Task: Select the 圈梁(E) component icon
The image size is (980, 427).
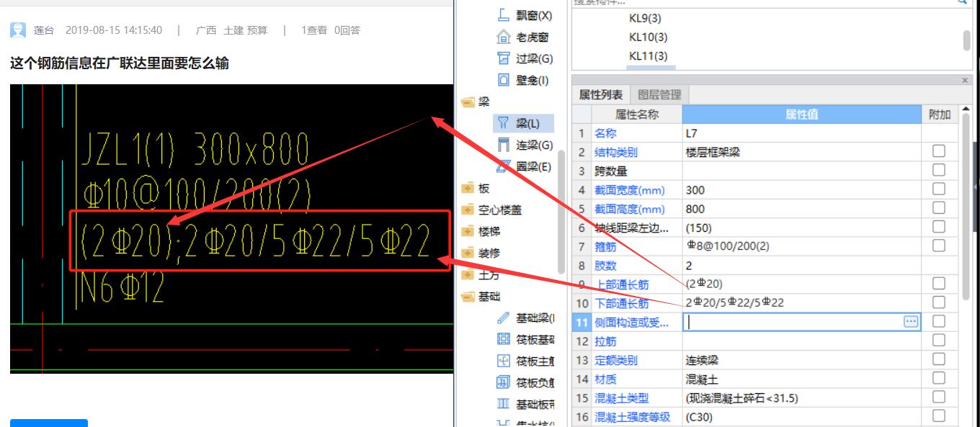Action: coord(504,167)
